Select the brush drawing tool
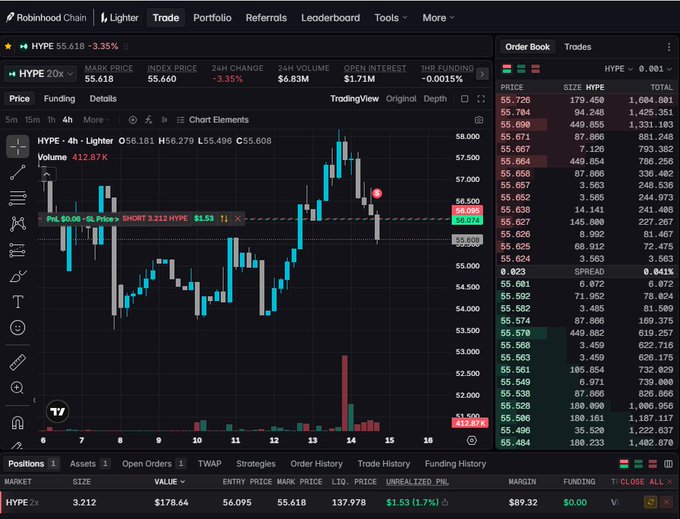The width and height of the screenshot is (680, 519). point(18,276)
